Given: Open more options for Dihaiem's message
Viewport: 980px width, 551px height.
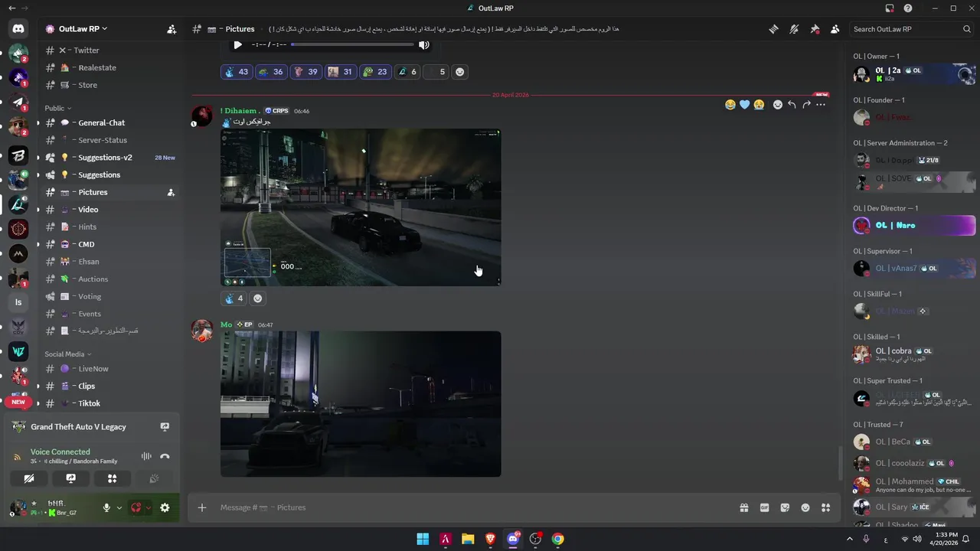Looking at the screenshot, I should tap(821, 105).
